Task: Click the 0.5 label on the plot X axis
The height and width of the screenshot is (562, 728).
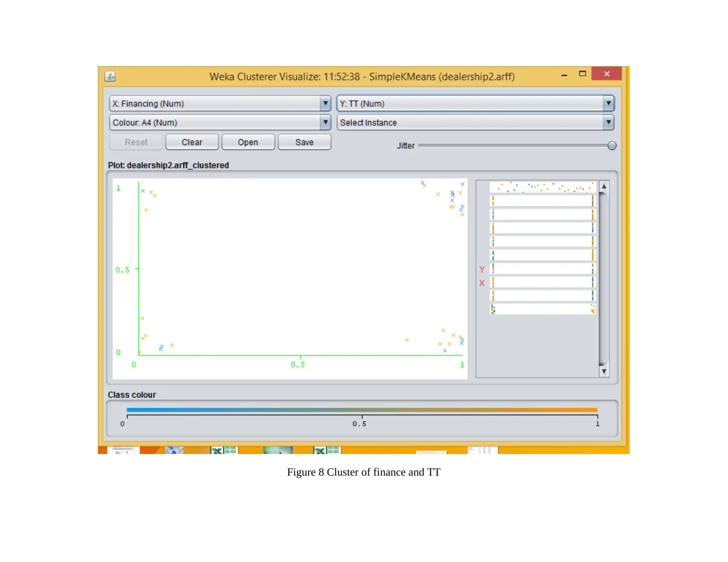Action: [298, 365]
